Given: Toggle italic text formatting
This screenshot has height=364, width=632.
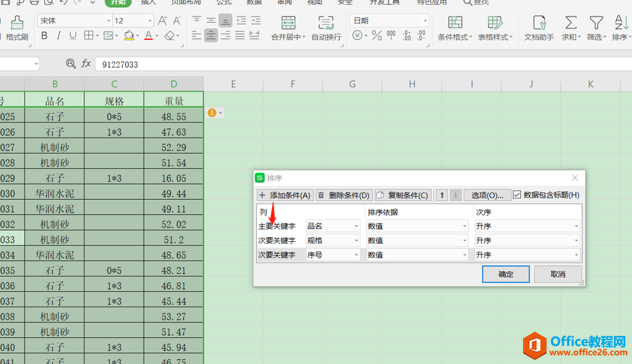Looking at the screenshot, I should (58, 36).
